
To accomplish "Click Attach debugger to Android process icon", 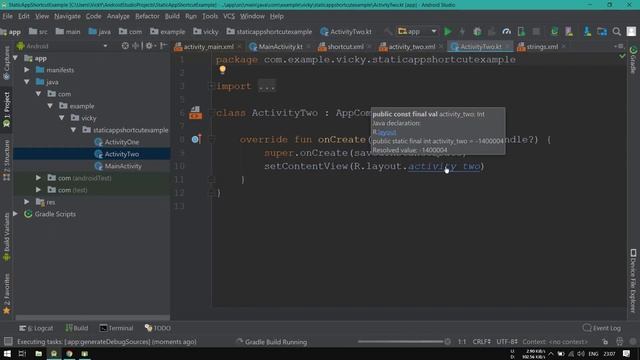I will coord(521,31).
